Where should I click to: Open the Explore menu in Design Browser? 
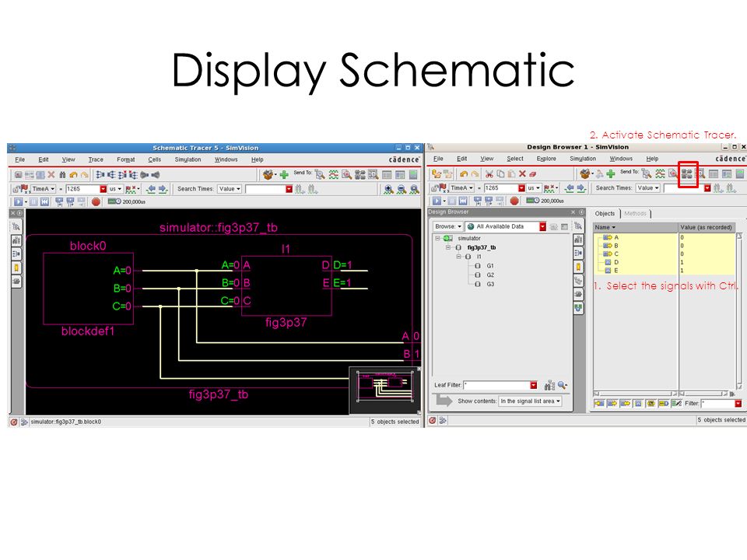click(x=546, y=159)
